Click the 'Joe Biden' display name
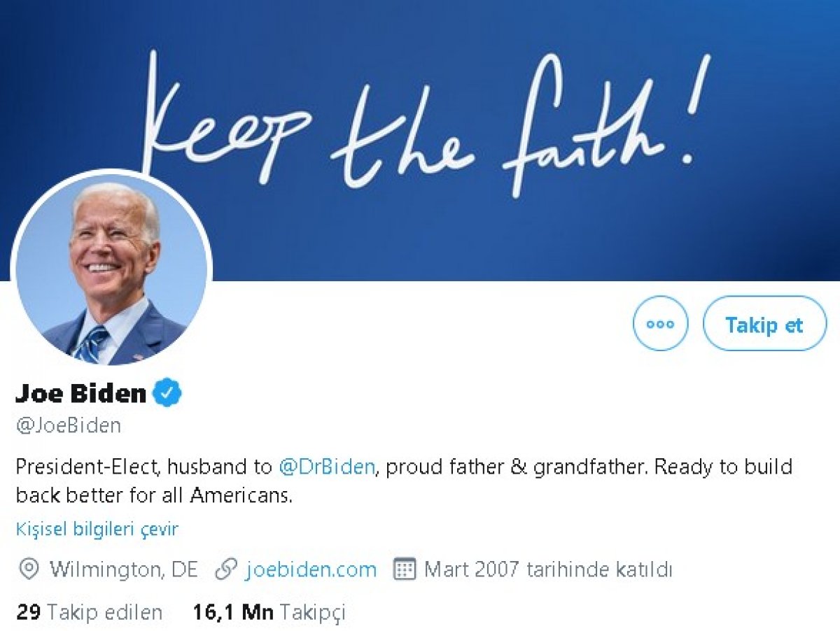This screenshot has height=631, width=840. (80, 393)
